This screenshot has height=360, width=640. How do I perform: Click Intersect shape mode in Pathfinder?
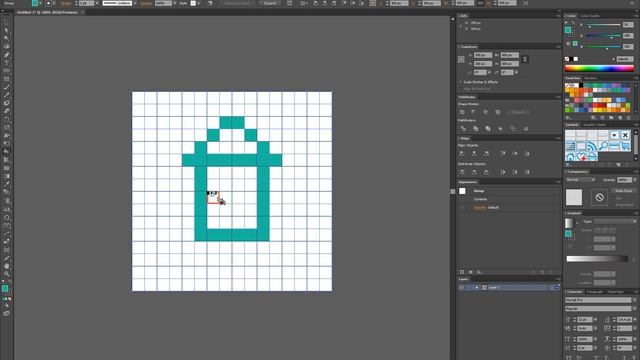[486, 112]
